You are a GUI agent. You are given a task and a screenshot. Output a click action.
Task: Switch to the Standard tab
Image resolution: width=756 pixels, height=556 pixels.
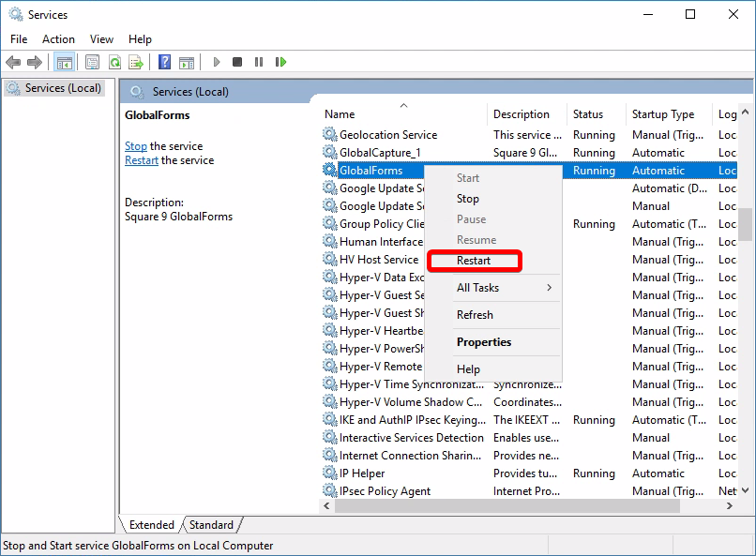(212, 525)
